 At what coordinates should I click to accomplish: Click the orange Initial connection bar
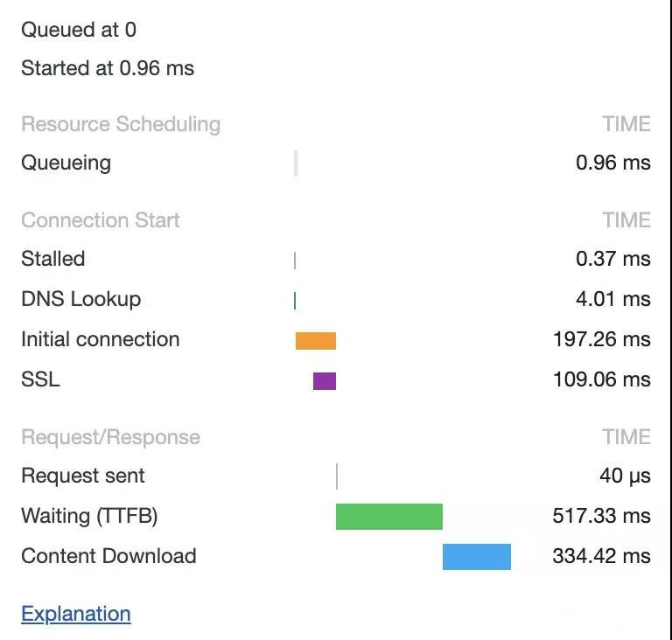pos(316,341)
